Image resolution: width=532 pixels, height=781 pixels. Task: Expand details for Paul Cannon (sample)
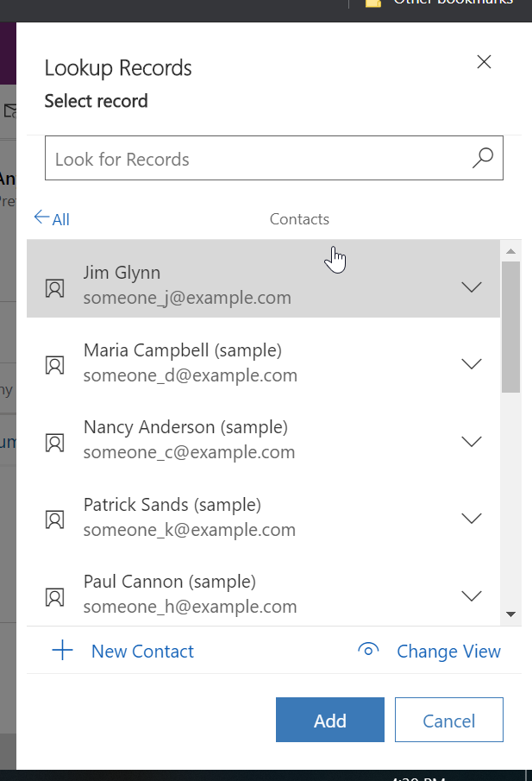(472, 595)
